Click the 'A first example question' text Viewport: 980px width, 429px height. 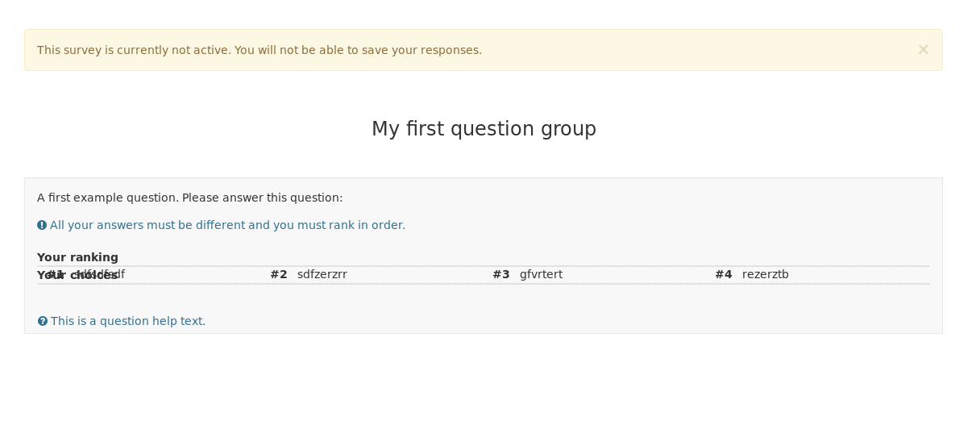point(189,198)
